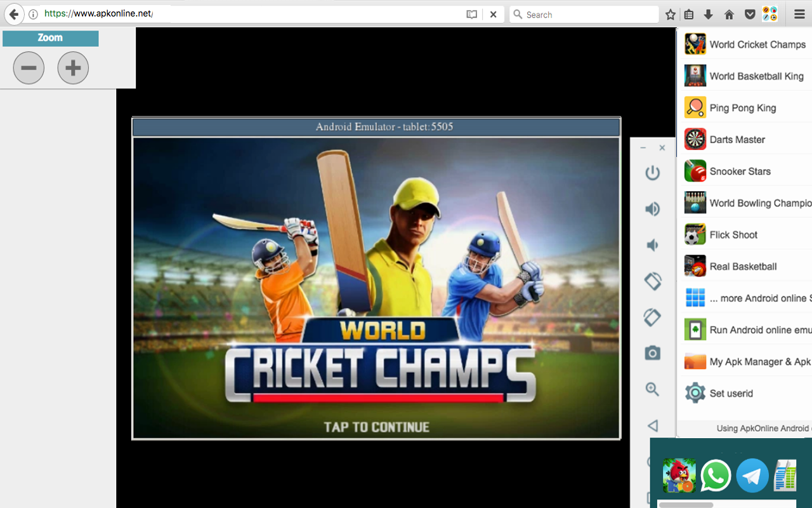The image size is (812, 508).
Task: Bookmark this page with the star icon
Action: coord(671,14)
